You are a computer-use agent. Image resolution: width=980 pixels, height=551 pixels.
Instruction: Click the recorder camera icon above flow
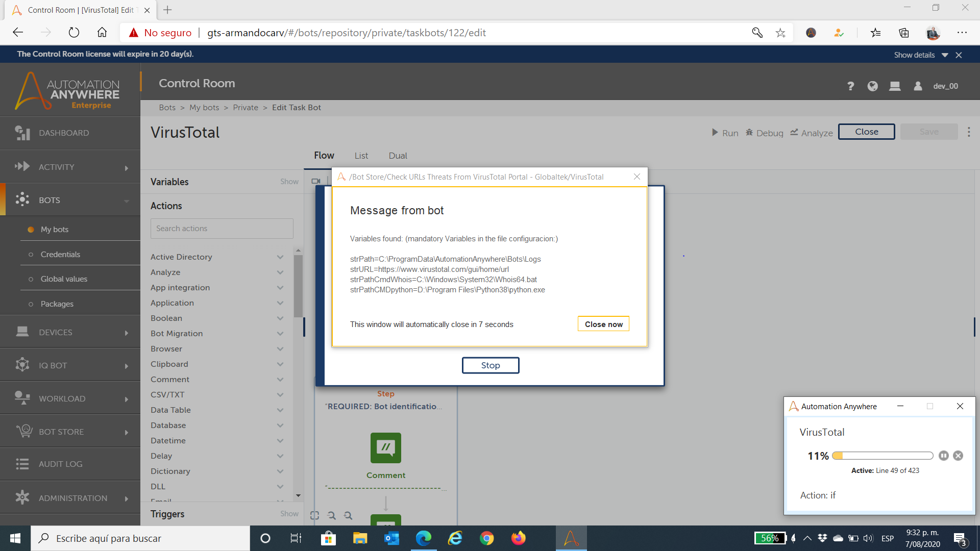(x=316, y=181)
